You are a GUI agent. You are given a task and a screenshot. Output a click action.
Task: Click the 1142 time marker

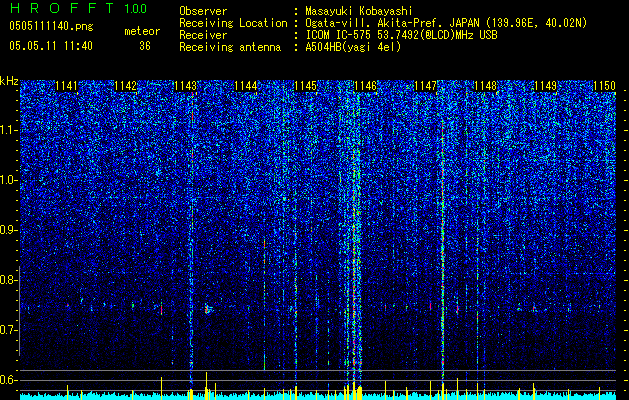126,86
